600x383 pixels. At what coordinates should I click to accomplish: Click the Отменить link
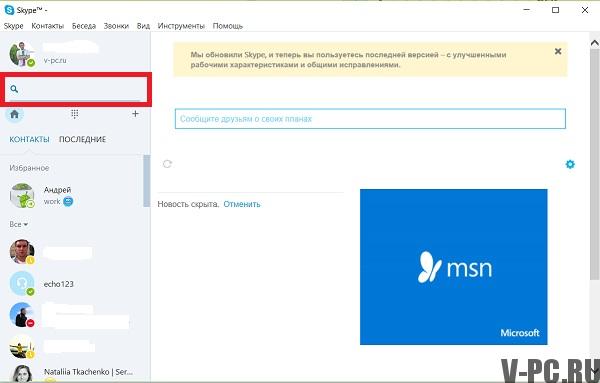[242, 204]
